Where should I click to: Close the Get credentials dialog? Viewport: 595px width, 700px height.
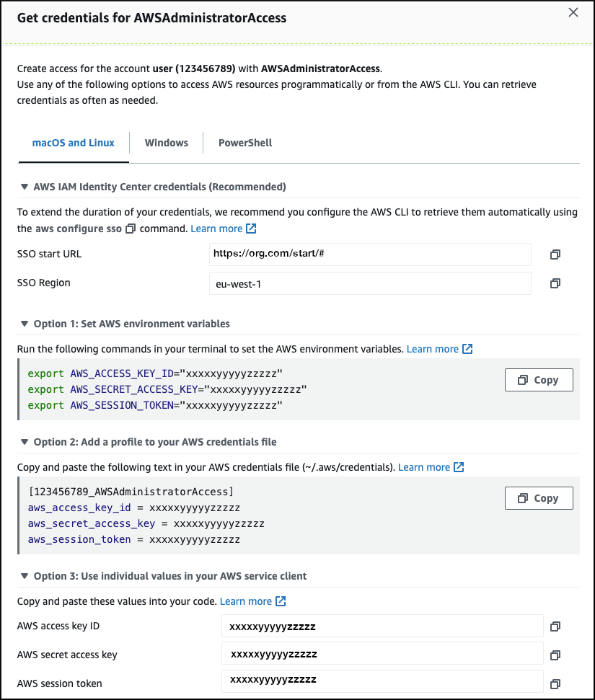[573, 12]
